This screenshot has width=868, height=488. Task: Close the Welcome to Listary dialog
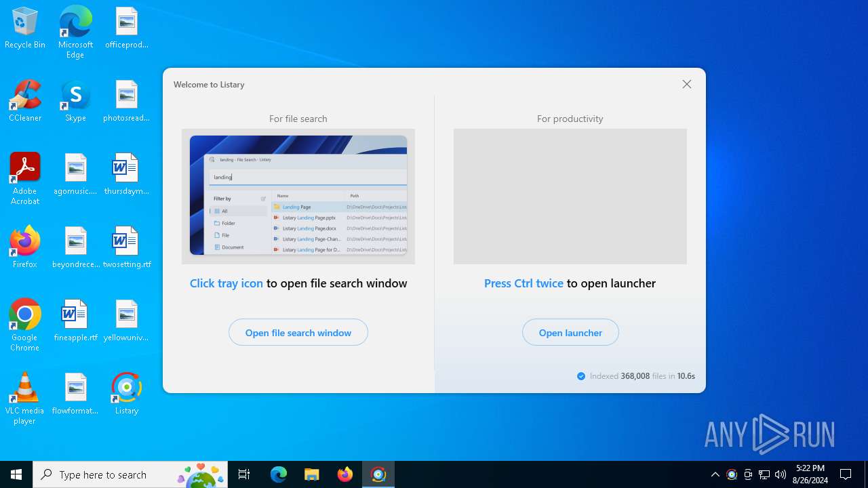coord(687,84)
